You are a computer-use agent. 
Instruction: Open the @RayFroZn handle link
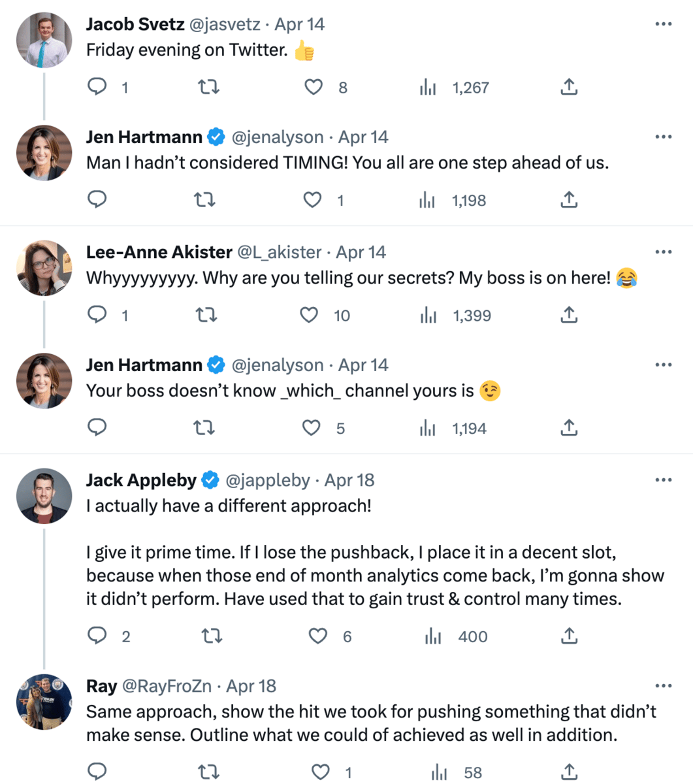point(167,686)
